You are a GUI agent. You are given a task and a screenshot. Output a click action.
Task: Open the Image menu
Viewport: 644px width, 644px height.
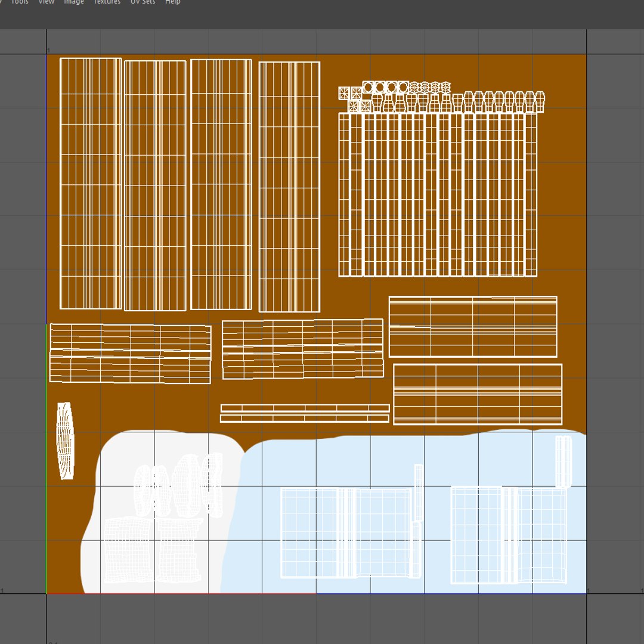pos(74,2)
